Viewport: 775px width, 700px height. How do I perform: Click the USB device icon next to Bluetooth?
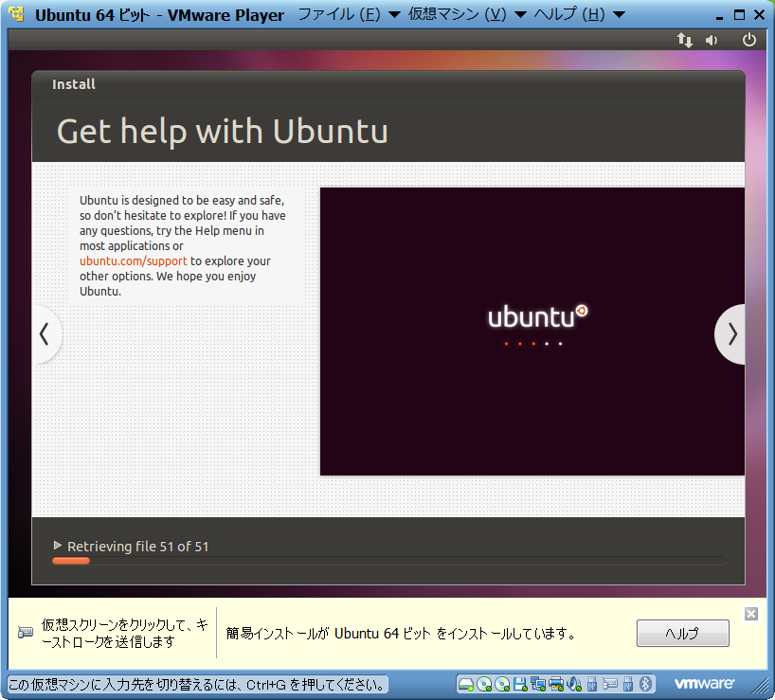tap(628, 684)
